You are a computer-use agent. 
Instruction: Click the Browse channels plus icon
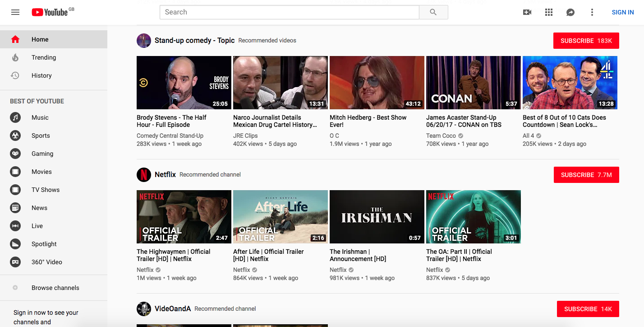(15, 288)
